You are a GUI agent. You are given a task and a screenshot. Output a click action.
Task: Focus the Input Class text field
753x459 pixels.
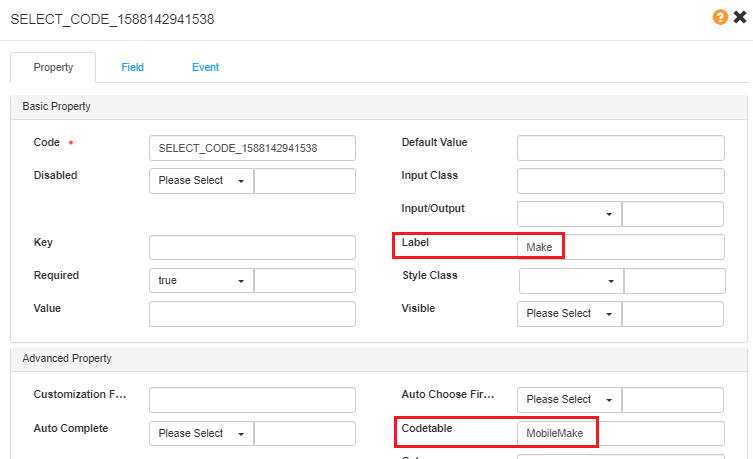(x=620, y=181)
